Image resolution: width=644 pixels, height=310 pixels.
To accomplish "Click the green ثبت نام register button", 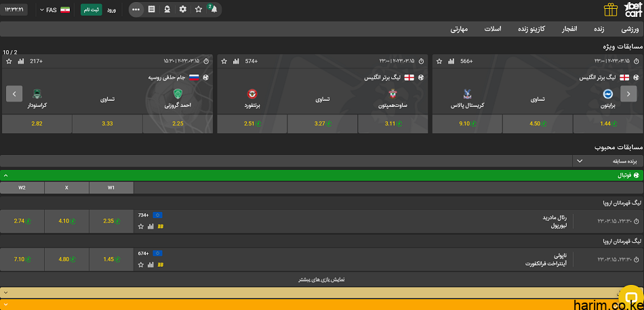I will tap(92, 9).
